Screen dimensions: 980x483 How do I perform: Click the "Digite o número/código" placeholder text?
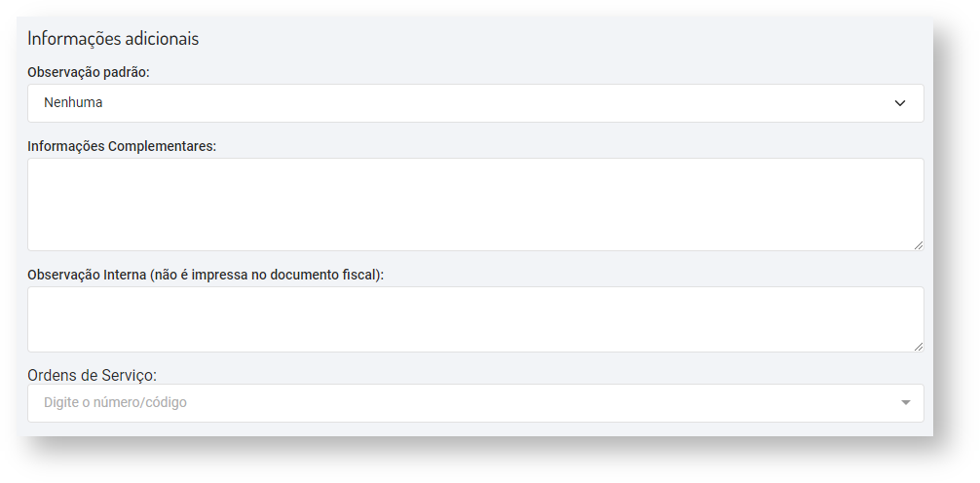(x=115, y=402)
